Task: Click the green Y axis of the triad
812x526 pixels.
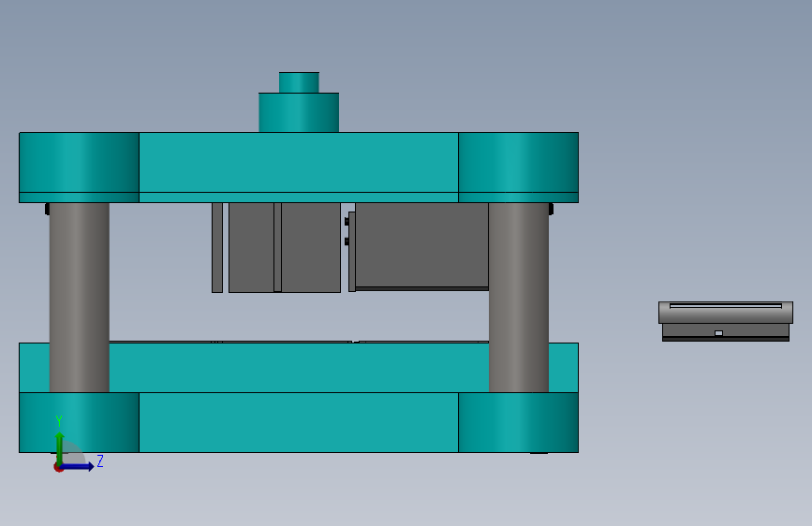Action: (x=59, y=448)
